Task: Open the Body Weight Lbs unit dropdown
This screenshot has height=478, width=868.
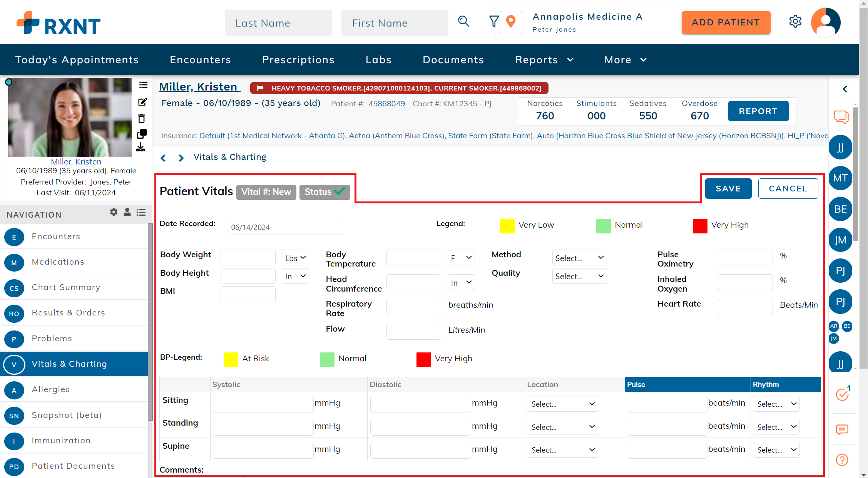Action: [295, 258]
